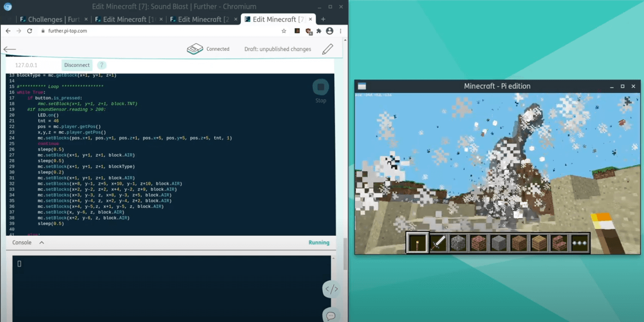Click the shield extension icon in toolbar
Viewport: 644px width, 322px height.
(308, 31)
